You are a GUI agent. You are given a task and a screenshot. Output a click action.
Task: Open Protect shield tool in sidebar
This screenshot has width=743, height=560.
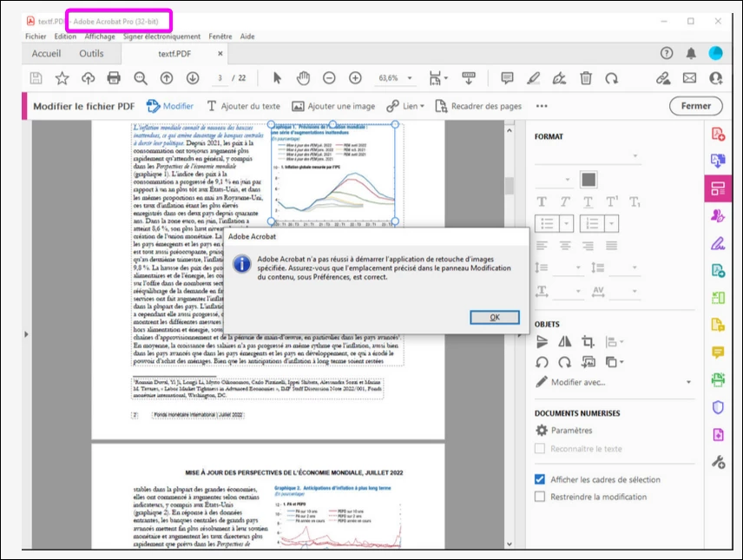(x=718, y=407)
